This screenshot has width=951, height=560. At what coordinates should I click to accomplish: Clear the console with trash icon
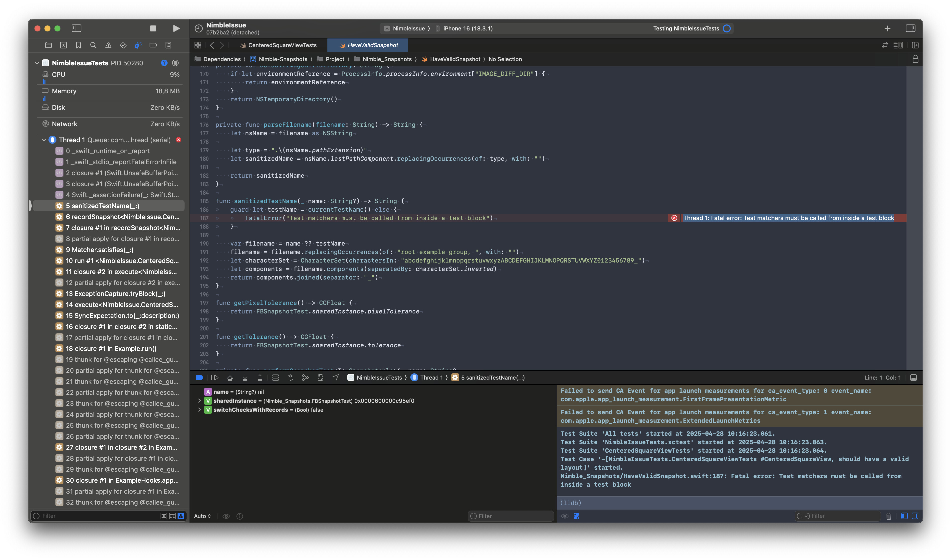click(888, 516)
